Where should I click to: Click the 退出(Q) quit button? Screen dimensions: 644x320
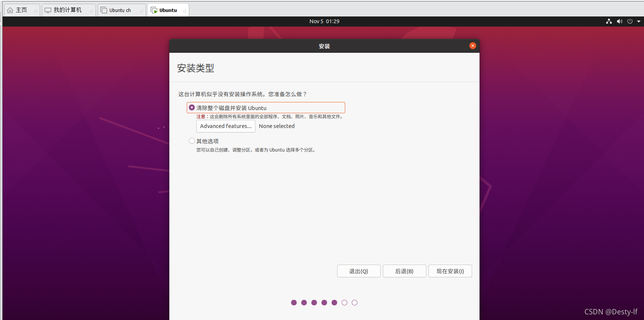pyautogui.click(x=359, y=271)
